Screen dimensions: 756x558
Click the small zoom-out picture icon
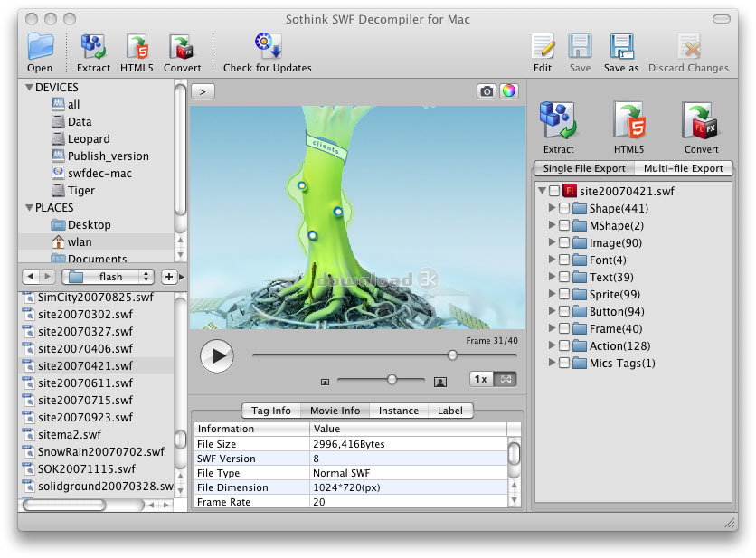coord(325,382)
